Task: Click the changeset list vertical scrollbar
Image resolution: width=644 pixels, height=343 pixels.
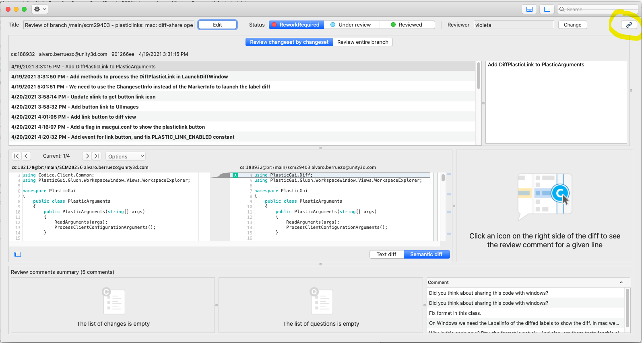Action: [x=479, y=75]
